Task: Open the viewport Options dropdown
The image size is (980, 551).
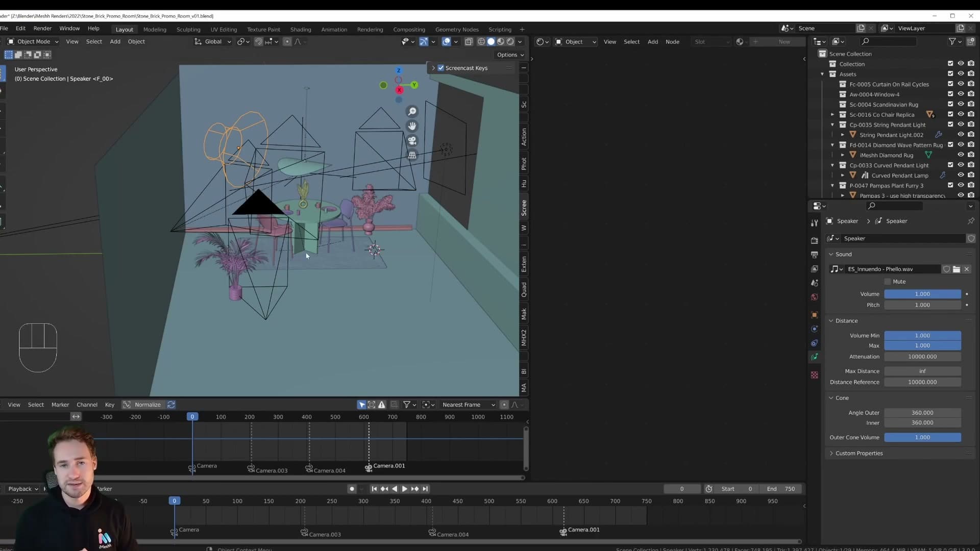Action: [510, 55]
